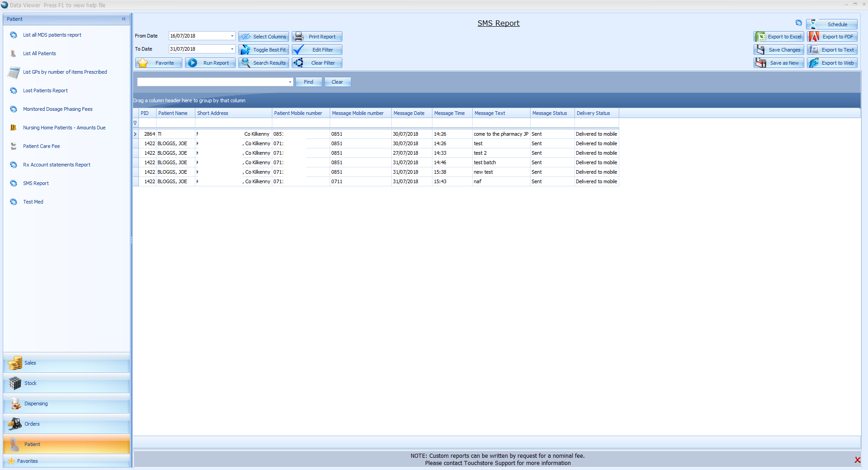Select 'come to the pharmacy JP' message cell
The height and width of the screenshot is (470, 868).
click(x=501, y=134)
